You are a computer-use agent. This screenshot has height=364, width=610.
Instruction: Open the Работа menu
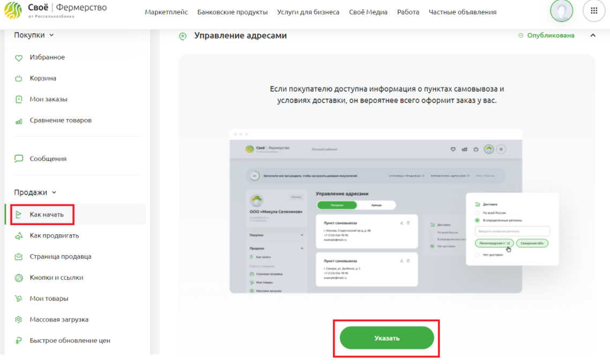(408, 12)
